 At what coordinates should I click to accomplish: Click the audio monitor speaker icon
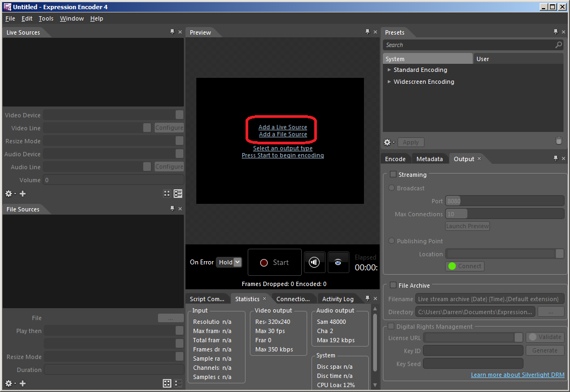tap(314, 262)
